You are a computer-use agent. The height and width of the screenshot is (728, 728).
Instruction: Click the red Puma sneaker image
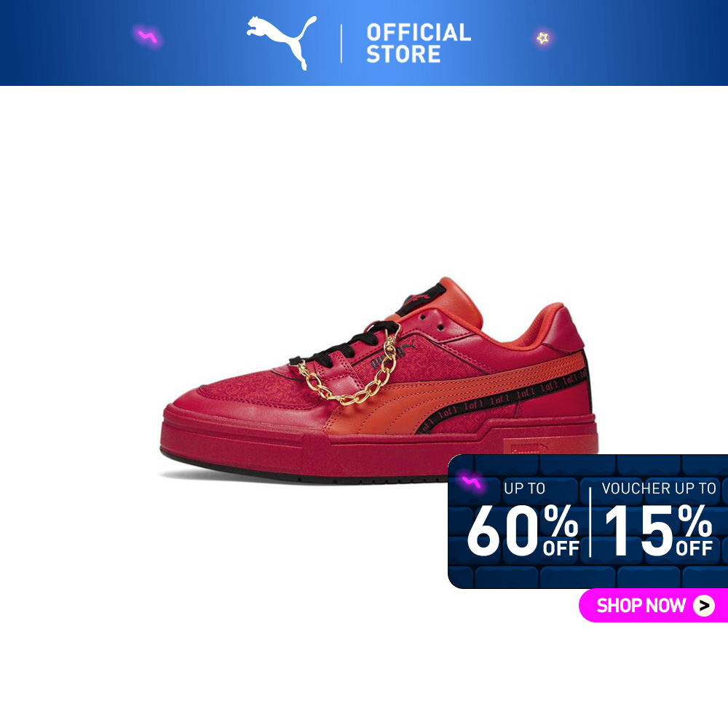[379, 381]
